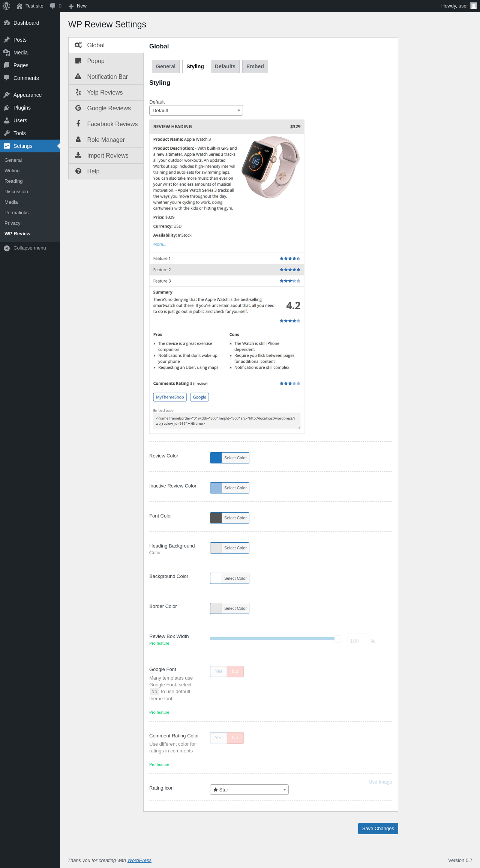Open the Discussion settings submenu

click(16, 192)
